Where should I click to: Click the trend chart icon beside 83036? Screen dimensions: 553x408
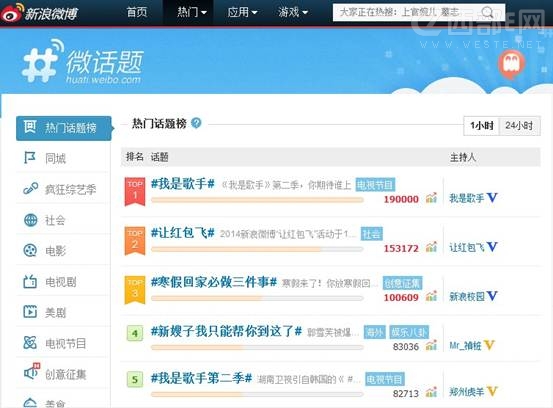(x=431, y=345)
